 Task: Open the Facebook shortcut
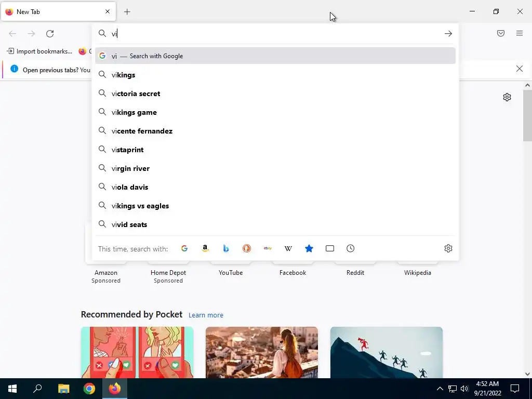tap(293, 272)
